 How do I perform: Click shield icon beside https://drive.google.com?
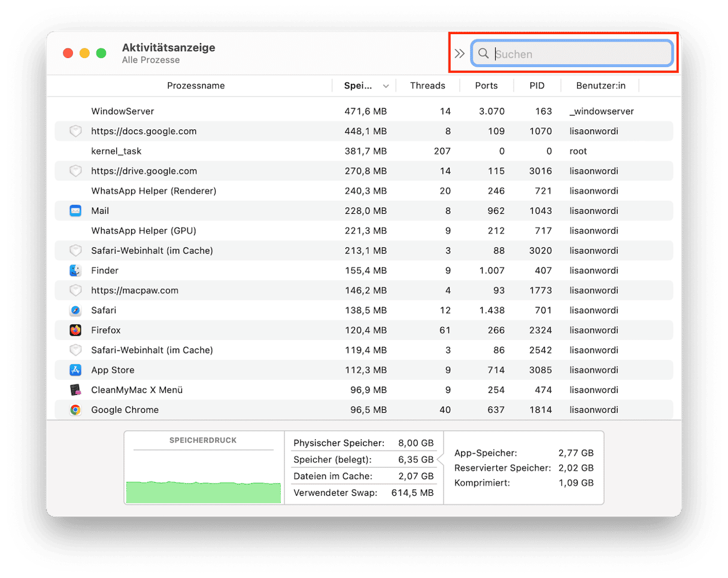pos(75,171)
